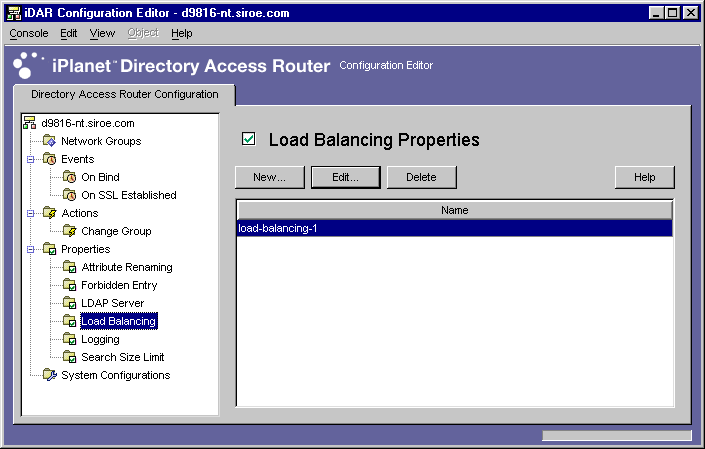Select Search Size Limit tree label
Image resolution: width=705 pixels, height=449 pixels.
click(x=123, y=357)
